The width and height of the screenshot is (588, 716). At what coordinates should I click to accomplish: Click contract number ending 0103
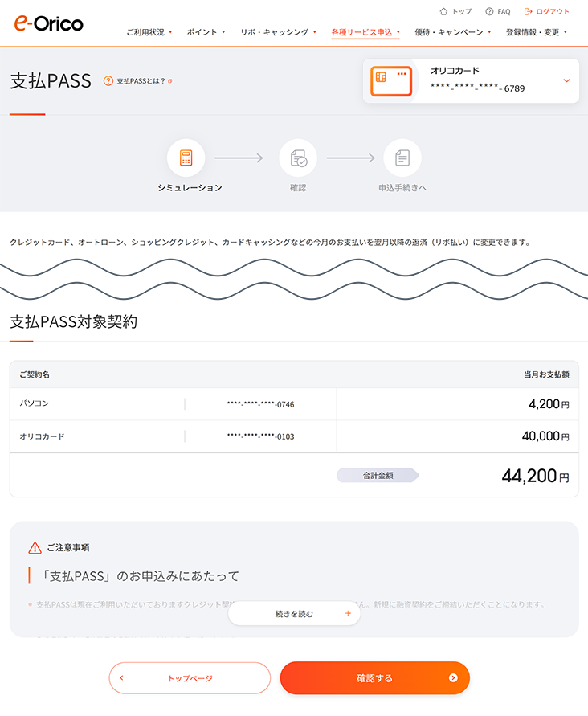click(261, 436)
